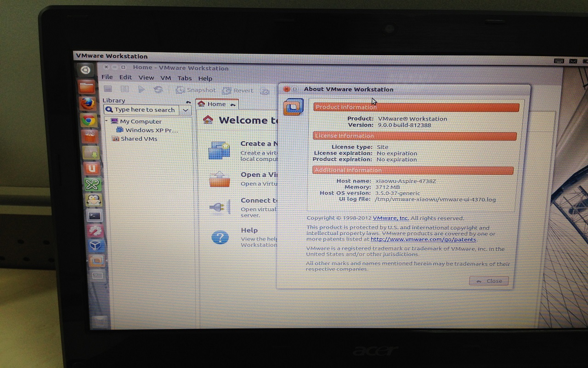Click the home icon on the Home tab
Screen dimensions: 588x368
[x=201, y=103]
